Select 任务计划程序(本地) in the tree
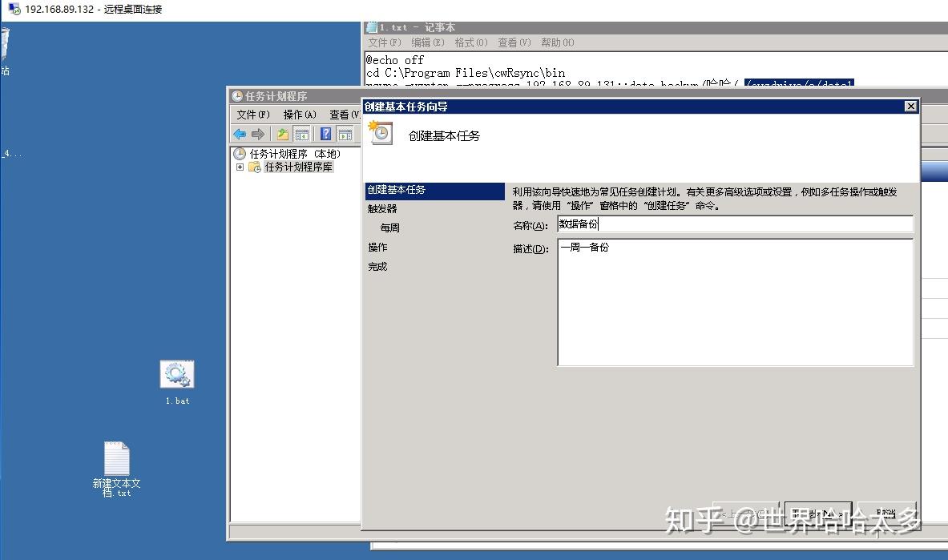948x560 pixels. (x=287, y=154)
